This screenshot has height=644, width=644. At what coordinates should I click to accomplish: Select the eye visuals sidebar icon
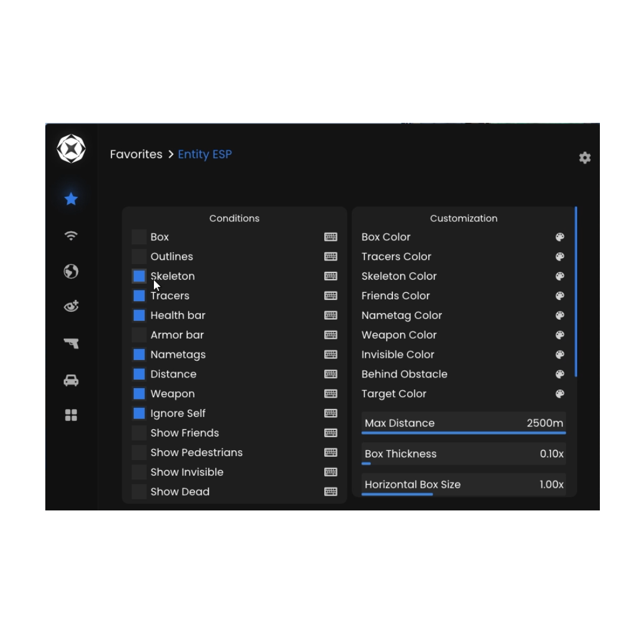pyautogui.click(x=71, y=306)
